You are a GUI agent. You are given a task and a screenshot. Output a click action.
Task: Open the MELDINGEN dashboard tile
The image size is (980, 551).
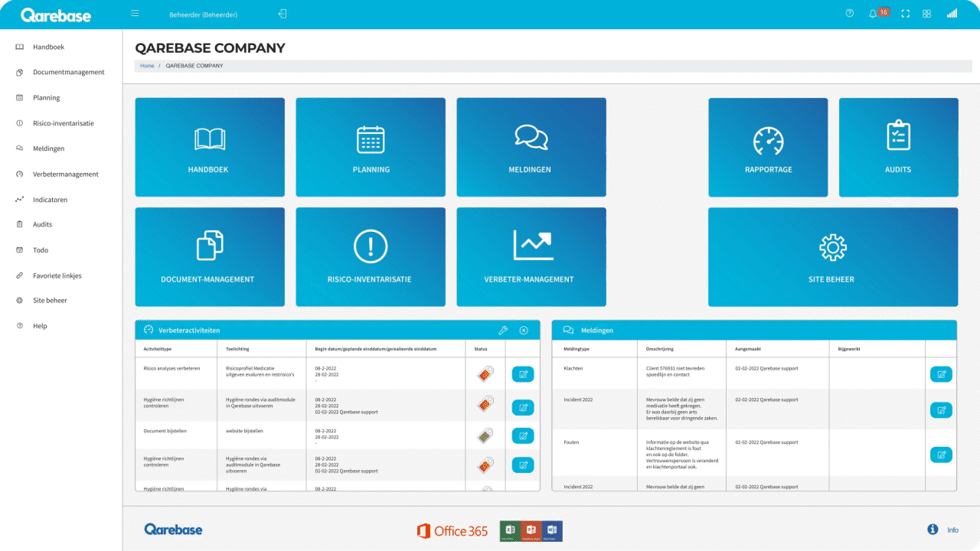coord(531,147)
